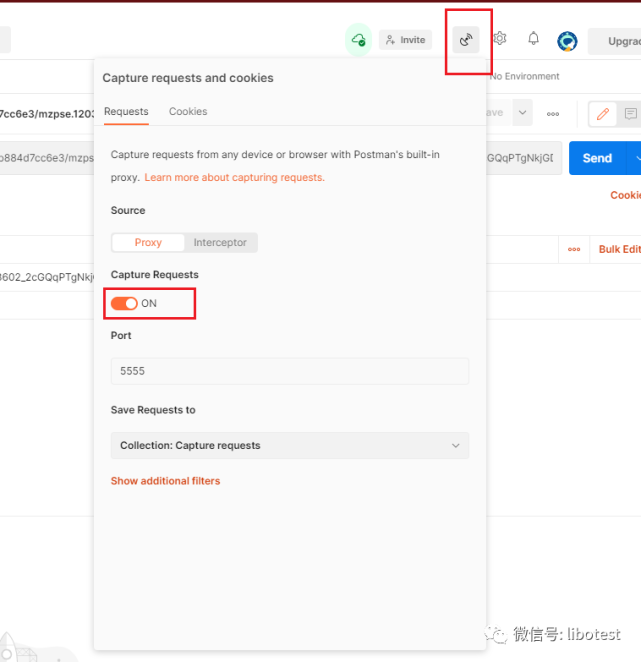Click the capture requests satellite icon

click(466, 40)
